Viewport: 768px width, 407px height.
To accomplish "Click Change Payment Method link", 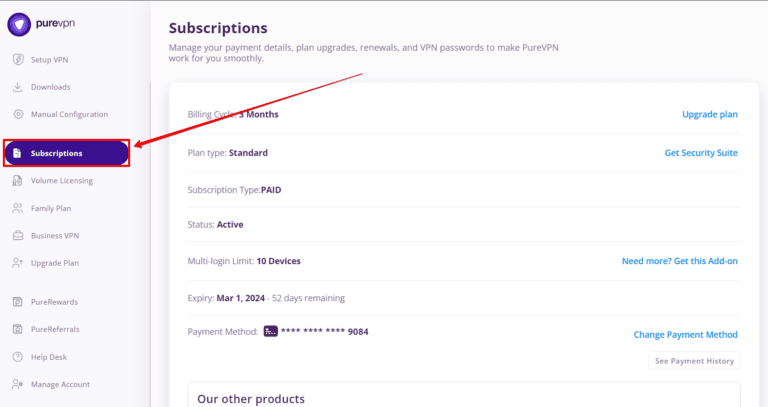I will coord(685,334).
